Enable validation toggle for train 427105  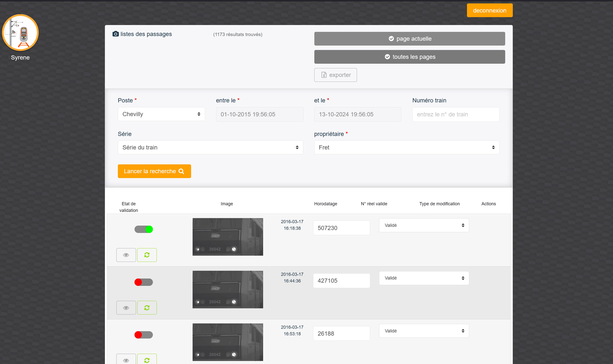(x=144, y=282)
